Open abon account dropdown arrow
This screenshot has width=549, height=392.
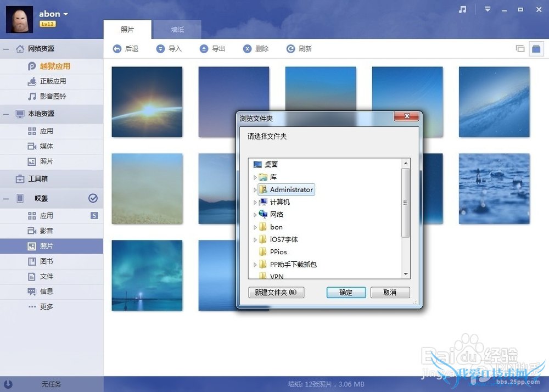[65, 14]
